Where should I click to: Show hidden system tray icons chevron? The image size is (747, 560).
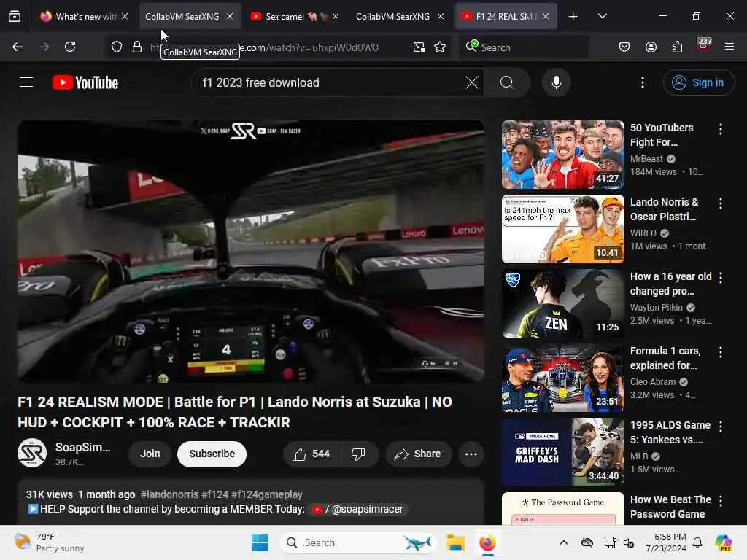coord(564,542)
